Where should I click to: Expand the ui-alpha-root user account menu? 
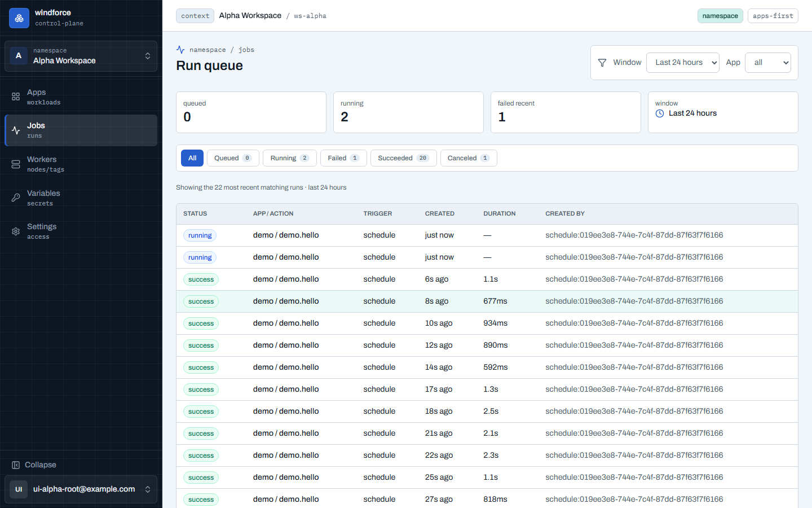tap(81, 489)
